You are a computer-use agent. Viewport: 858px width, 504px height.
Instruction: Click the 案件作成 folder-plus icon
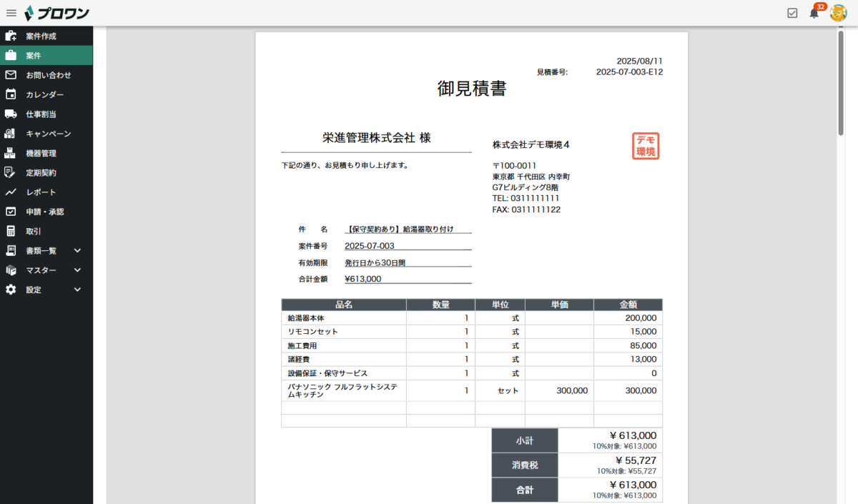(x=11, y=36)
